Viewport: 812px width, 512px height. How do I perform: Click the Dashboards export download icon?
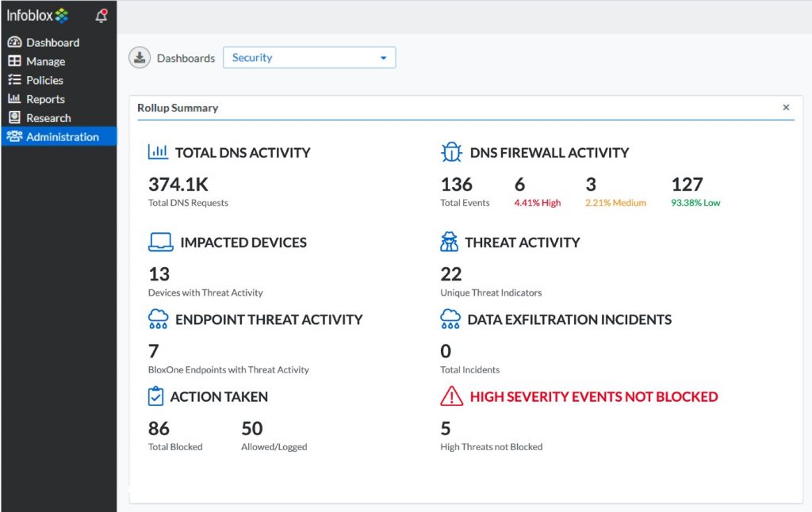coord(140,57)
